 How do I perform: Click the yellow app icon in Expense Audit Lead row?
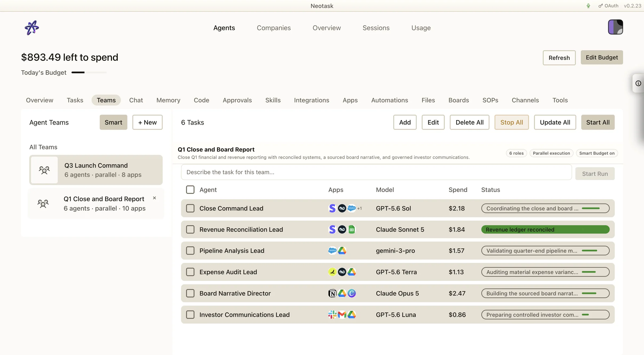[332, 272]
